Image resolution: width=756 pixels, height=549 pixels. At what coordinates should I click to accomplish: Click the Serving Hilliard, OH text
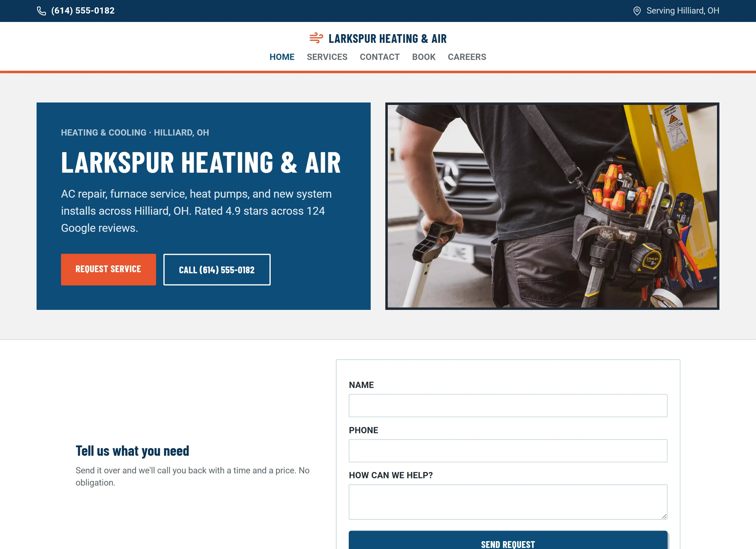(x=683, y=11)
